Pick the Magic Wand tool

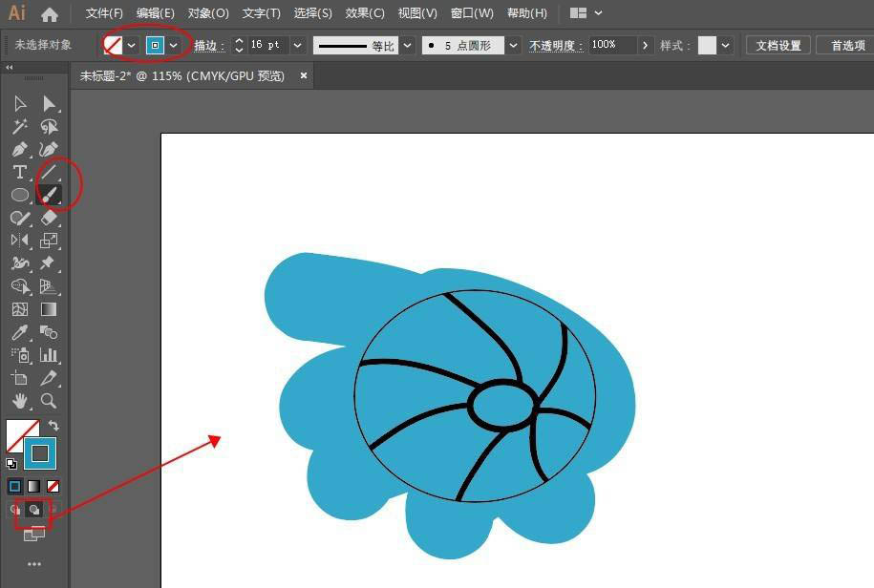coord(20,126)
